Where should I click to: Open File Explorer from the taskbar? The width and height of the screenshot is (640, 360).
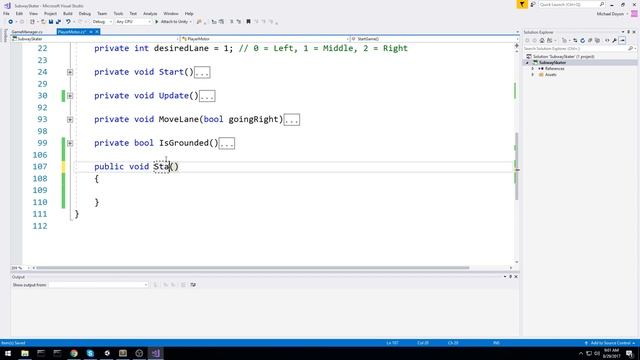(24, 353)
